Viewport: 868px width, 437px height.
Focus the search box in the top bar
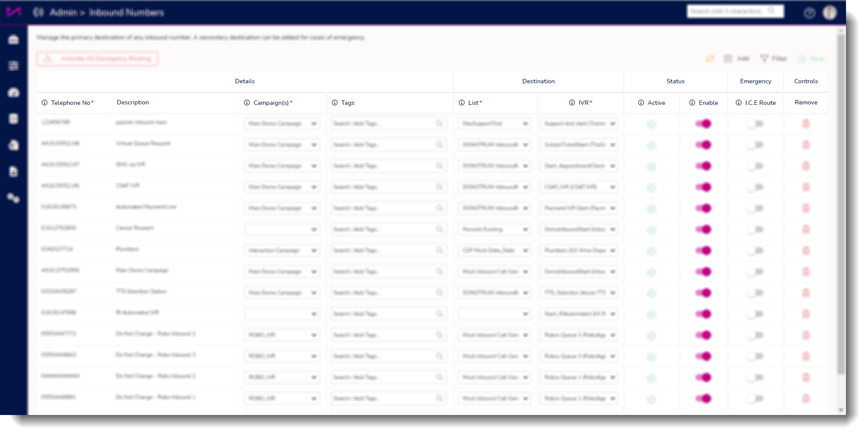pyautogui.click(x=735, y=11)
